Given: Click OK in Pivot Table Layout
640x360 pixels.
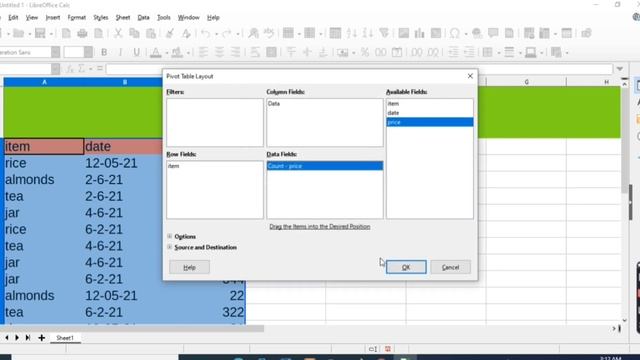Looking at the screenshot, I should (x=406, y=267).
